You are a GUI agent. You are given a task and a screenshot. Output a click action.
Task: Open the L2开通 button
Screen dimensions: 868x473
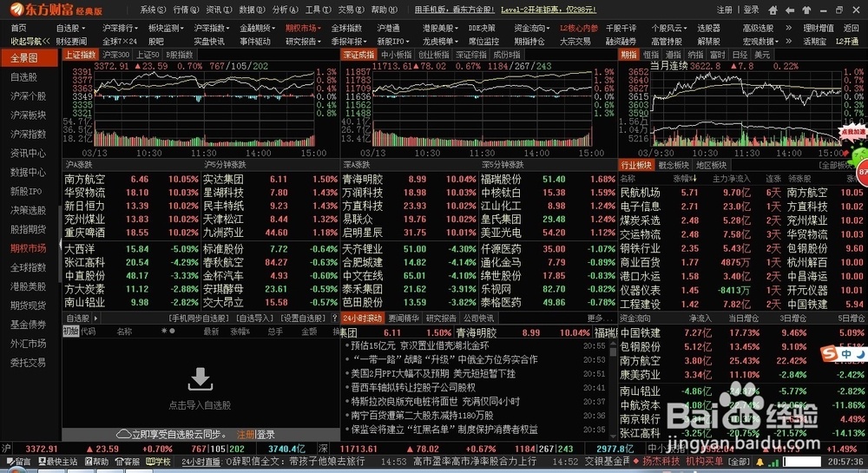(x=847, y=41)
